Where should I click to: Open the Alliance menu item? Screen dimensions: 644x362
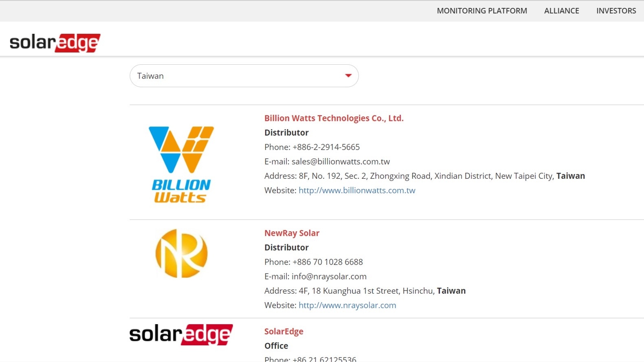point(561,11)
